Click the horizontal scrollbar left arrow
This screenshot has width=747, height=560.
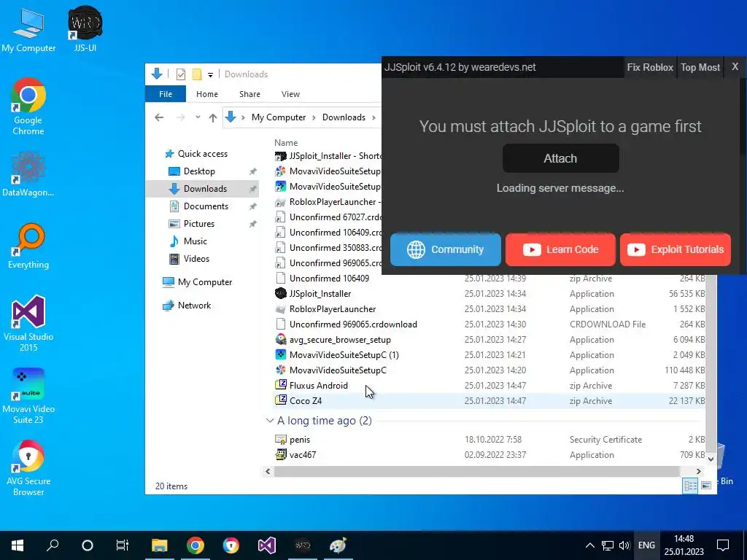[268, 472]
